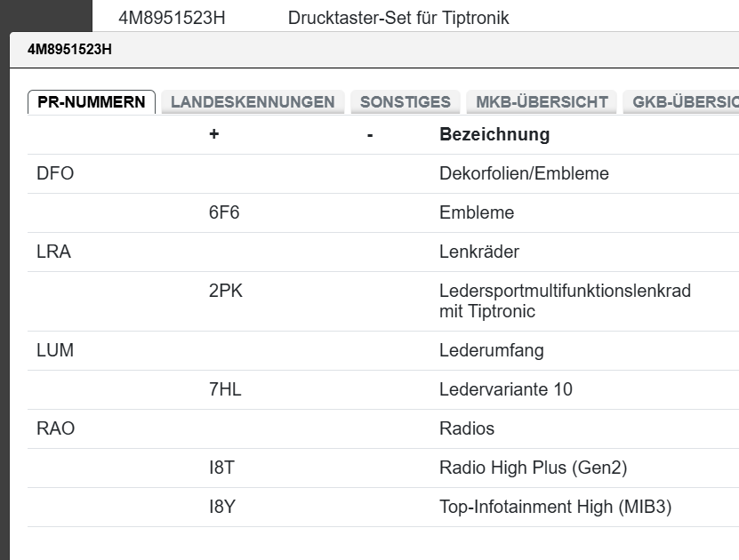
Task: Select the DFO family row
Action: 55,174
